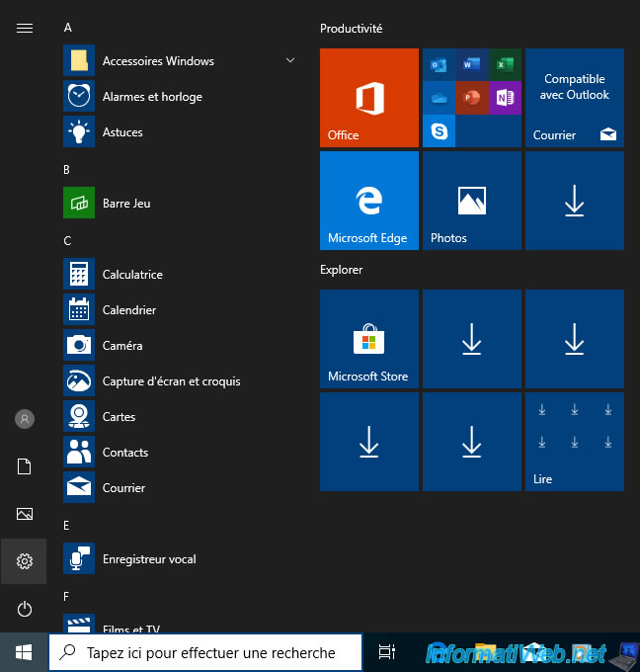Viewport: 640px width, 672px height.
Task: Select the Astuces text label
Action: (x=122, y=132)
